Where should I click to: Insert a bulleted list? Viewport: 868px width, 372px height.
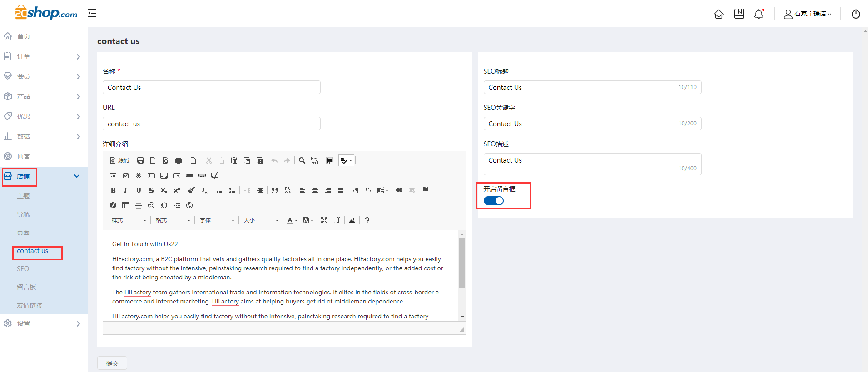pyautogui.click(x=232, y=190)
